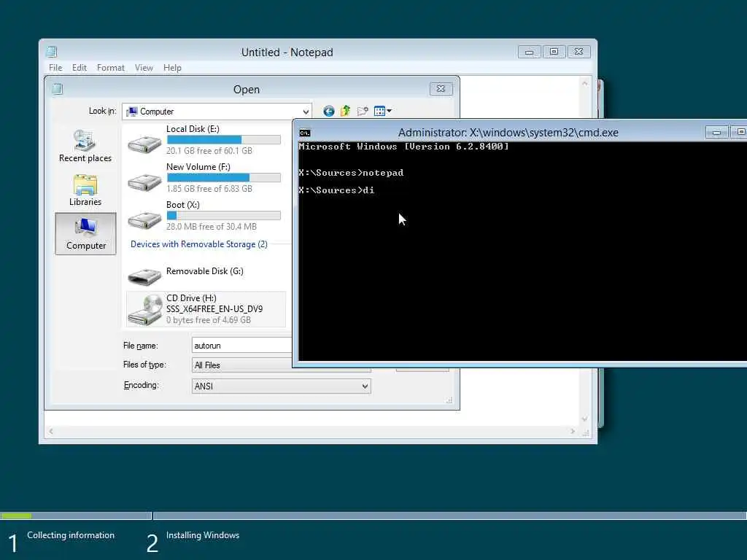Image resolution: width=747 pixels, height=560 pixels.
Task: Click the "X:\Sources>notepad" line in console
Action: 351,173
